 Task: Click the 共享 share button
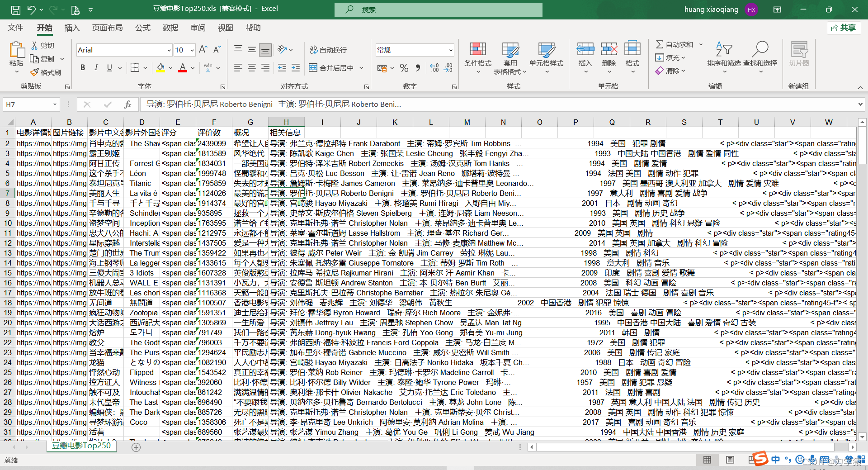coord(844,28)
